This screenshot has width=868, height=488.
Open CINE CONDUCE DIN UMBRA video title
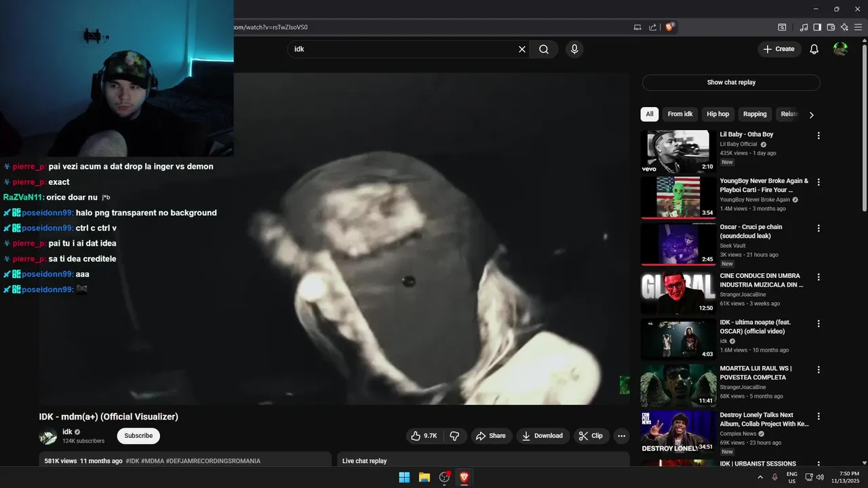point(762,281)
